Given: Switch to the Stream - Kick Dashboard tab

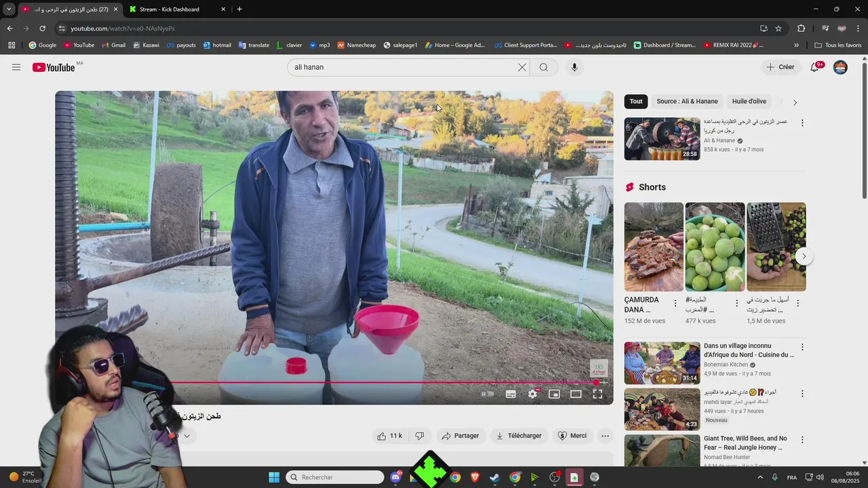Looking at the screenshot, I should [x=176, y=9].
